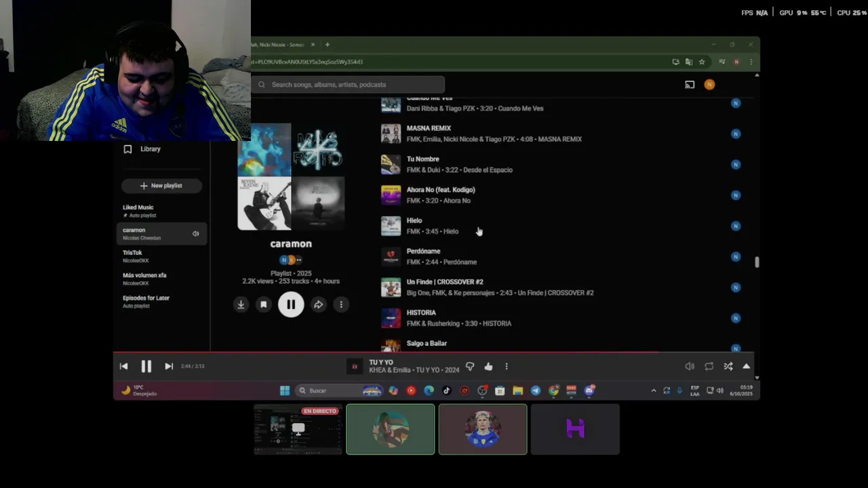
Task: Select the purple H logo thumbnail
Action: click(x=575, y=429)
